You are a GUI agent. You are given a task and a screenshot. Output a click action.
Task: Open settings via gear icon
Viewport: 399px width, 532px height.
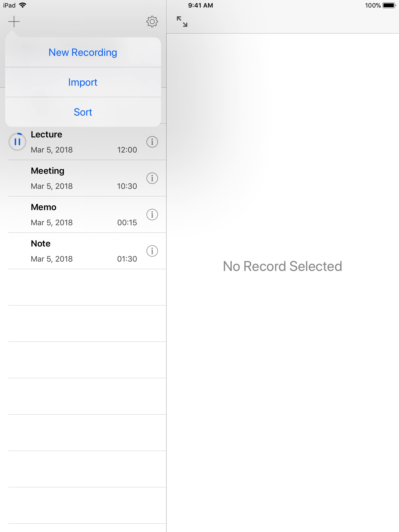point(152,22)
